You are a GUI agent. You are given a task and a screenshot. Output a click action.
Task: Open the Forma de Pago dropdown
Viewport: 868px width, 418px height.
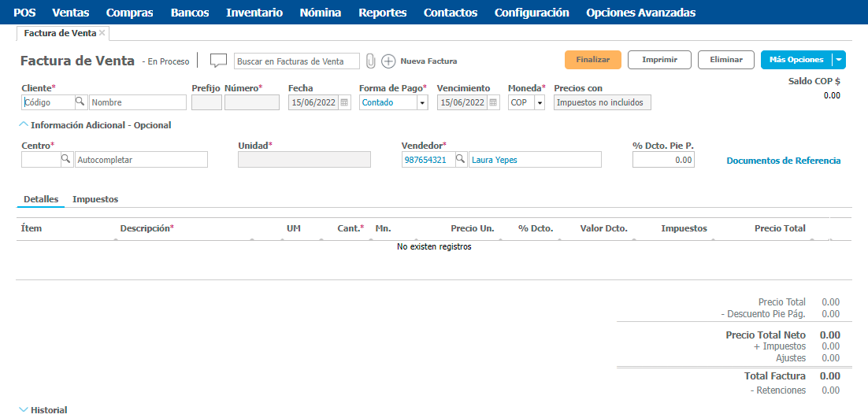(422, 103)
